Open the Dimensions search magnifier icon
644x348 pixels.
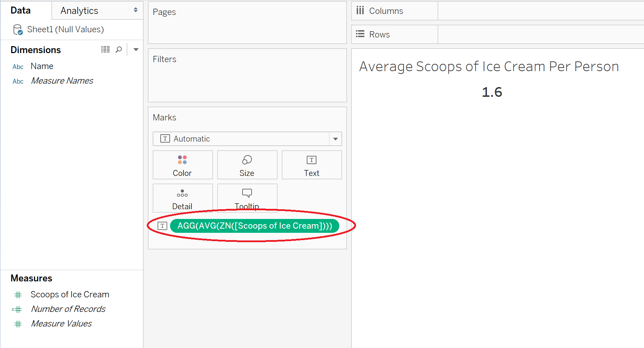[119, 50]
